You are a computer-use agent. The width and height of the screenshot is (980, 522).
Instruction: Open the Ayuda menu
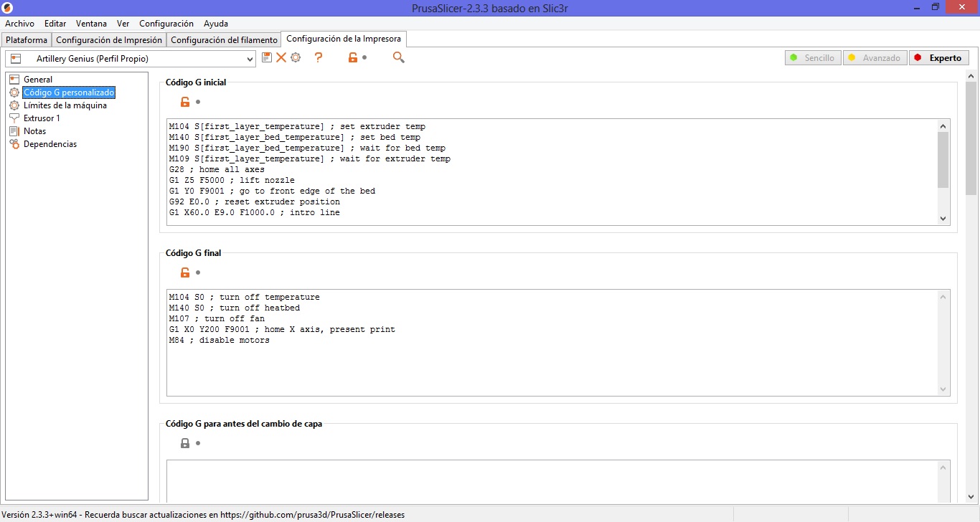216,24
